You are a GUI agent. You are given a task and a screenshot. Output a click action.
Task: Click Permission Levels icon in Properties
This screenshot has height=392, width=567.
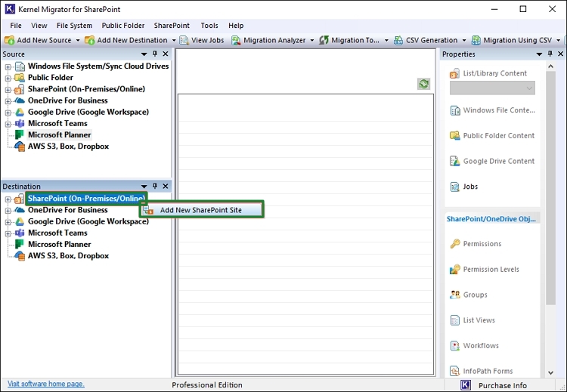tap(454, 270)
